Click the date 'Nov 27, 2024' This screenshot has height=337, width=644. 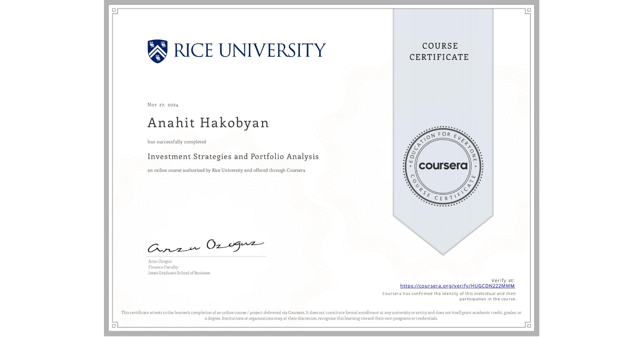(x=163, y=105)
